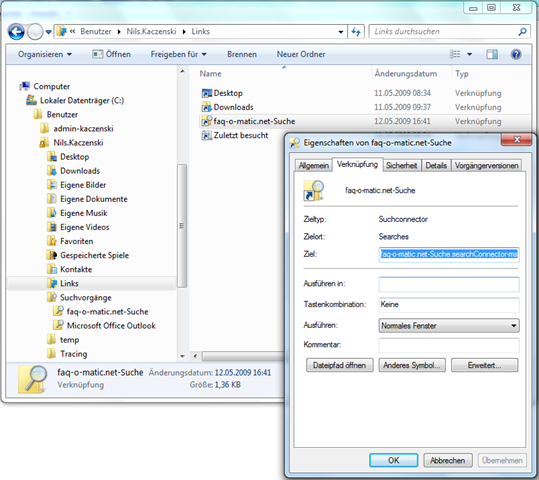Click tree scrollbar down arrow
The height and width of the screenshot is (480, 539).
pyautogui.click(x=183, y=356)
